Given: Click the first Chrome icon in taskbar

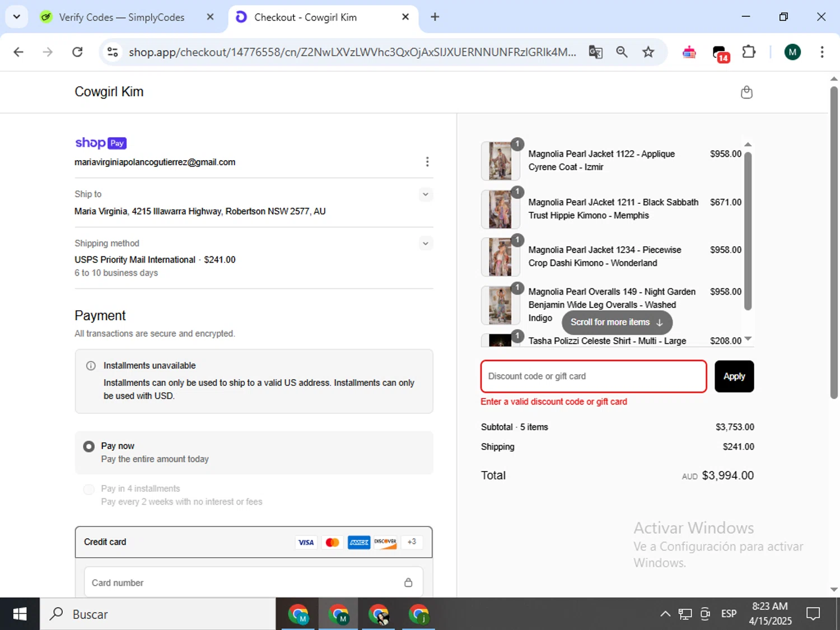Looking at the screenshot, I should coord(298,614).
